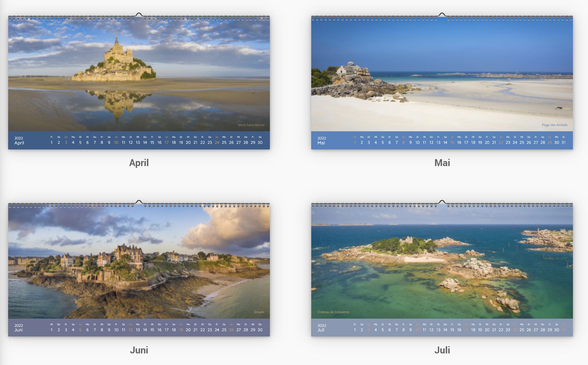588x365 pixels.
Task: Click the "Dinard" photo caption
Action: tap(259, 312)
